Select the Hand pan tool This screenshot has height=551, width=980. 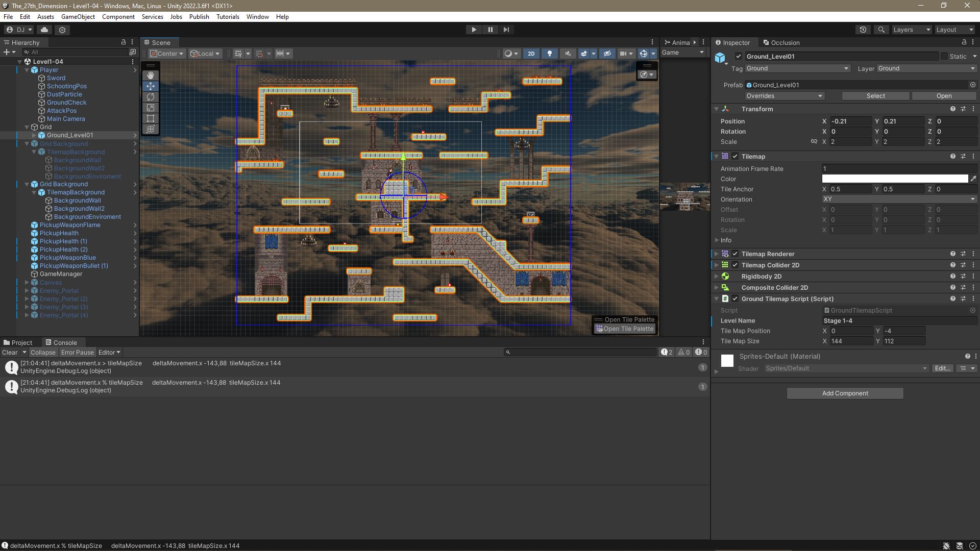coord(151,75)
